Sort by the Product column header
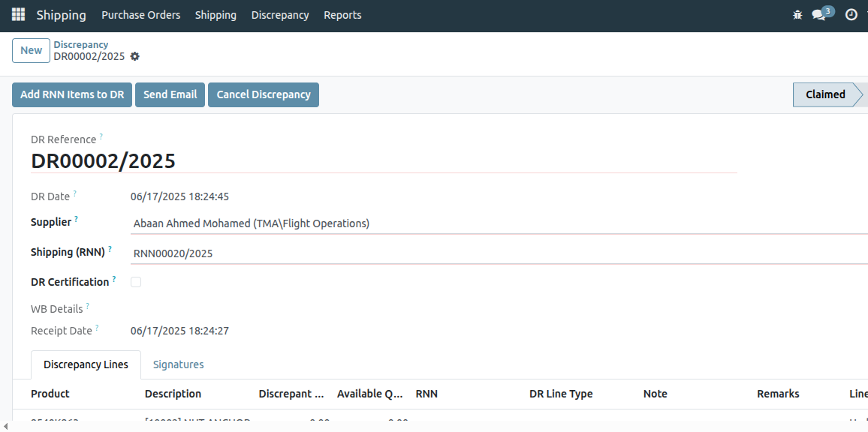 pyautogui.click(x=50, y=394)
